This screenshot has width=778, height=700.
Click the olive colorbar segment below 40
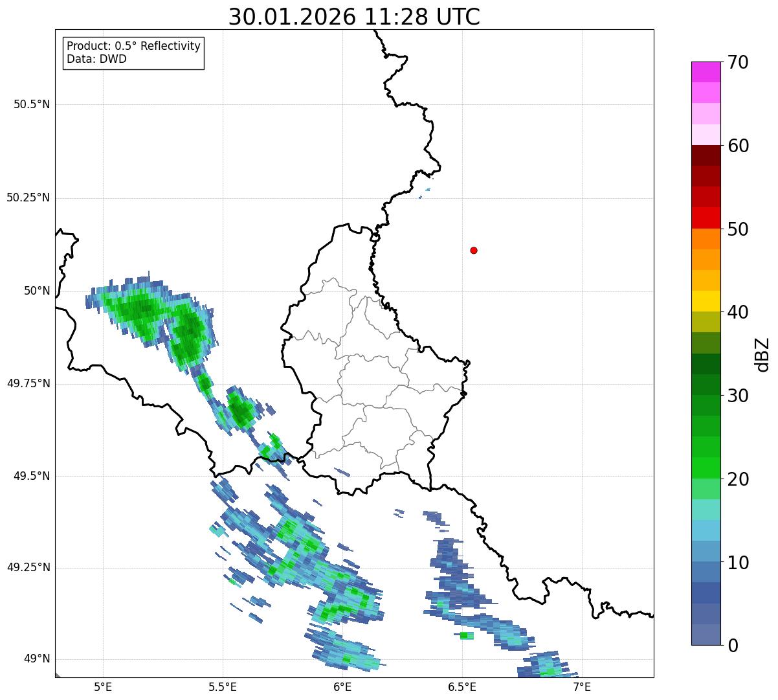(x=706, y=322)
